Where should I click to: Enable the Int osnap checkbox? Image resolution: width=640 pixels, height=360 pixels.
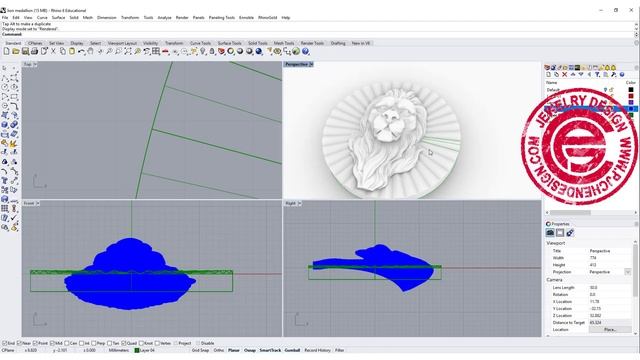point(82,343)
